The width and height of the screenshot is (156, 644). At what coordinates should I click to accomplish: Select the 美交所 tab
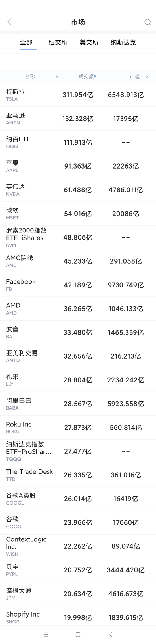point(89,42)
